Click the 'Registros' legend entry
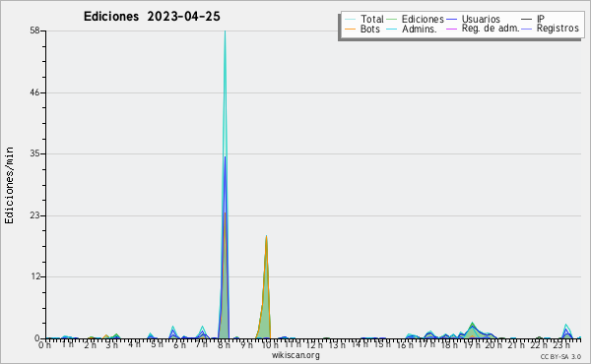 [558, 29]
